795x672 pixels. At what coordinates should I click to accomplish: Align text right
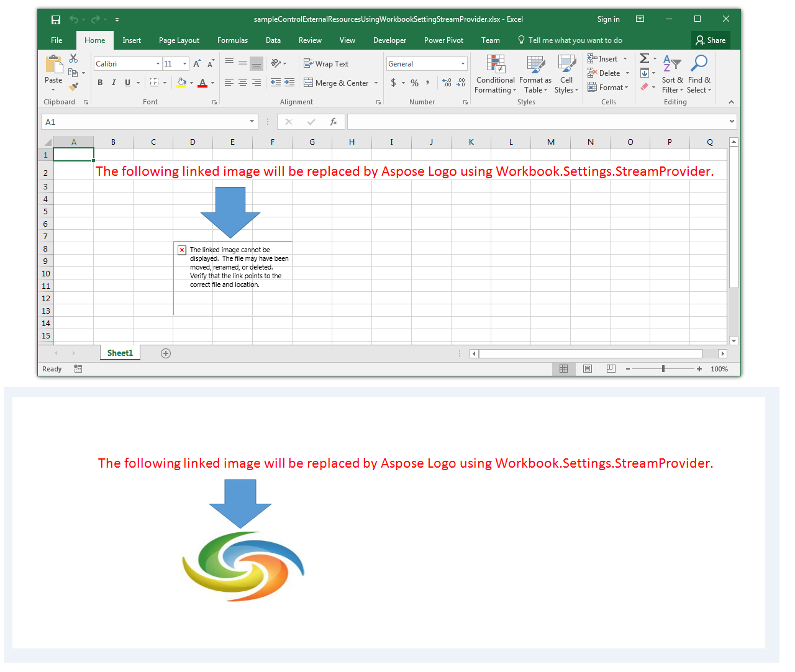[257, 83]
